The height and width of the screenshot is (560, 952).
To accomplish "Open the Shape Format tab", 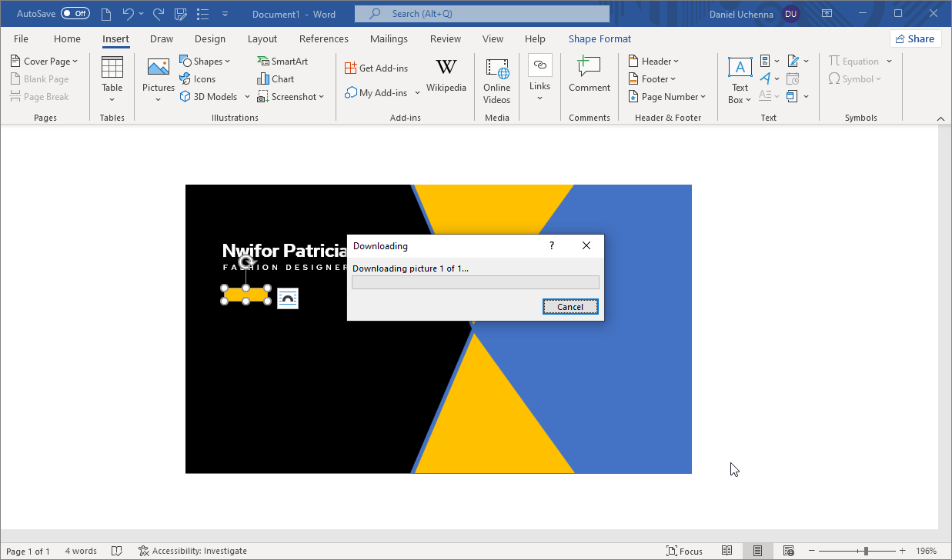I will [600, 38].
